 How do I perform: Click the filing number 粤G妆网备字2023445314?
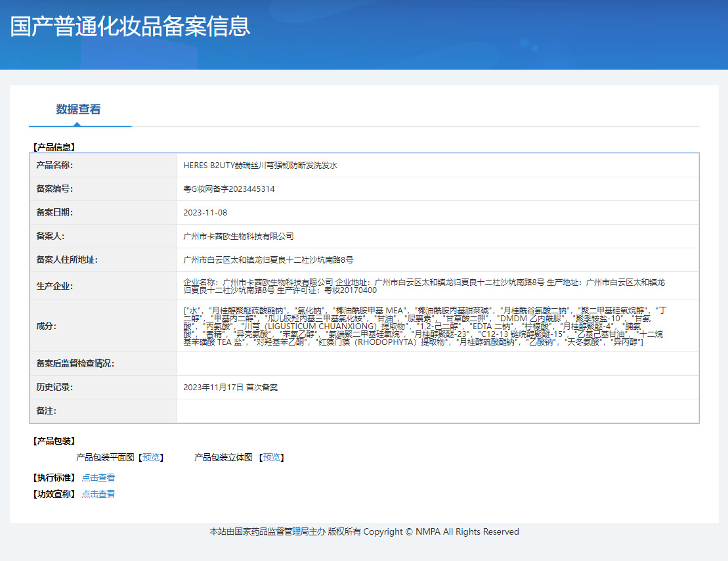(229, 189)
